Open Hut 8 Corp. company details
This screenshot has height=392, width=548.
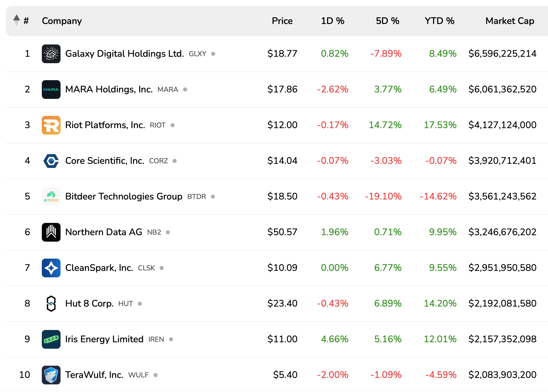pos(89,303)
